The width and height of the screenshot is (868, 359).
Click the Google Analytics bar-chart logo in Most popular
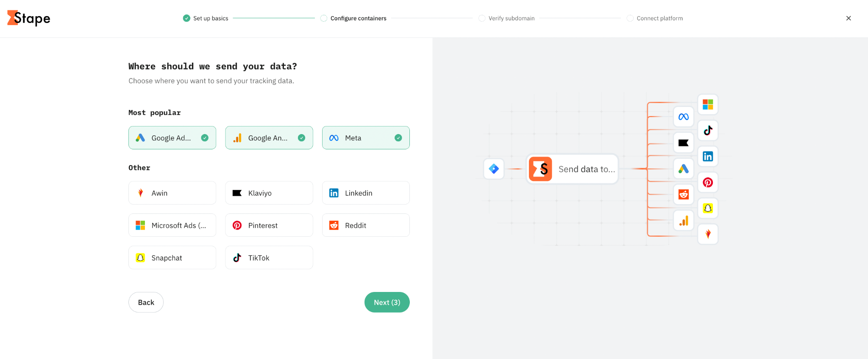tap(237, 138)
